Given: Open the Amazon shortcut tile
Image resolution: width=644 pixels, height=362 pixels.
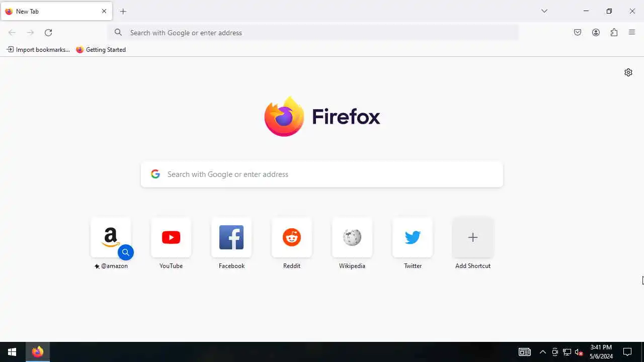Looking at the screenshot, I should (x=111, y=237).
